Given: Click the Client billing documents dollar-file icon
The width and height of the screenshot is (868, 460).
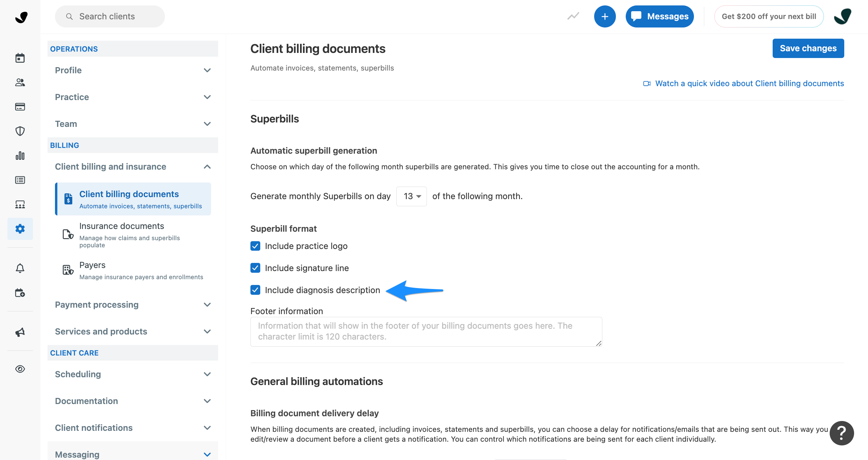Looking at the screenshot, I should 68,199.
